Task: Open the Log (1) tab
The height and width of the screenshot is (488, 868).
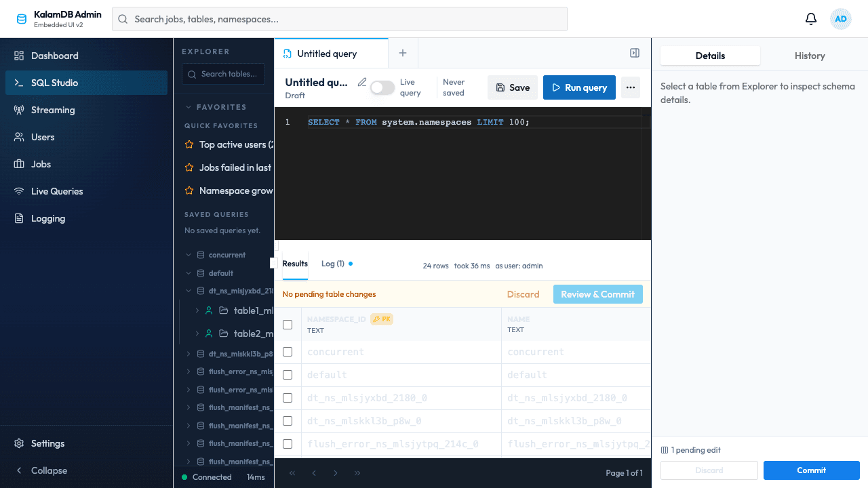Action: (x=333, y=264)
